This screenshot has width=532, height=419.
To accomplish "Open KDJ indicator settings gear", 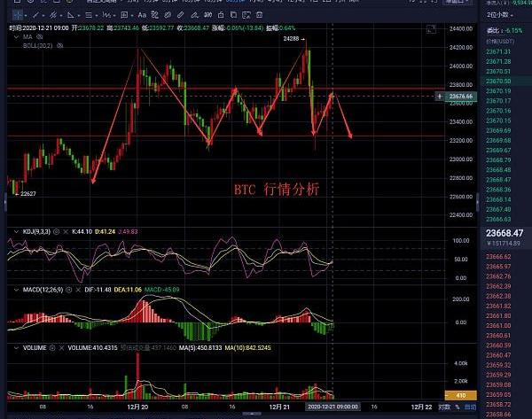I will [x=55, y=230].
